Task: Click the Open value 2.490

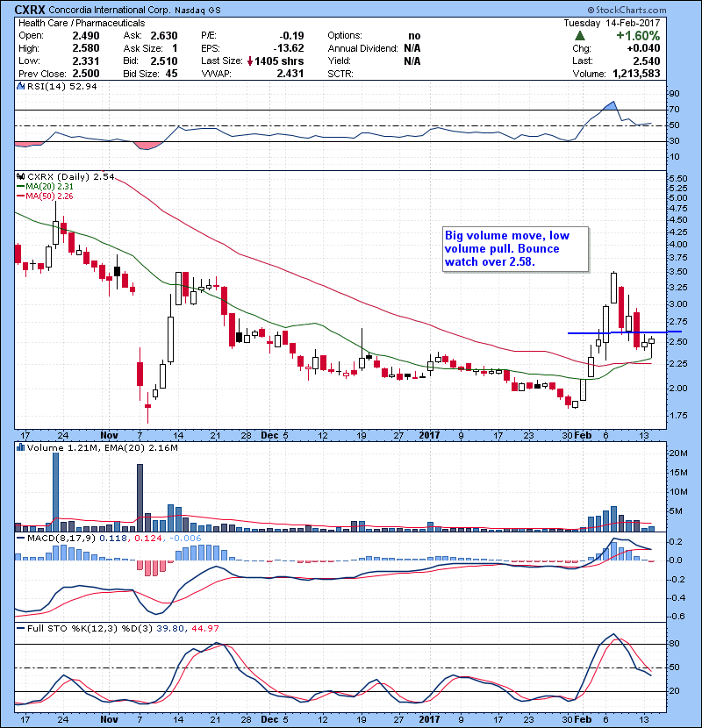Action: coord(86,36)
